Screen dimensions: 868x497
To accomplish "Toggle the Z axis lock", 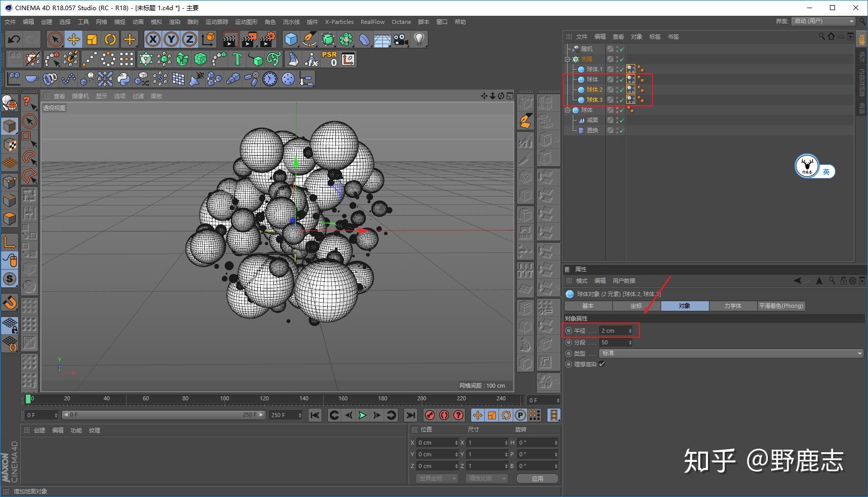I will (190, 39).
